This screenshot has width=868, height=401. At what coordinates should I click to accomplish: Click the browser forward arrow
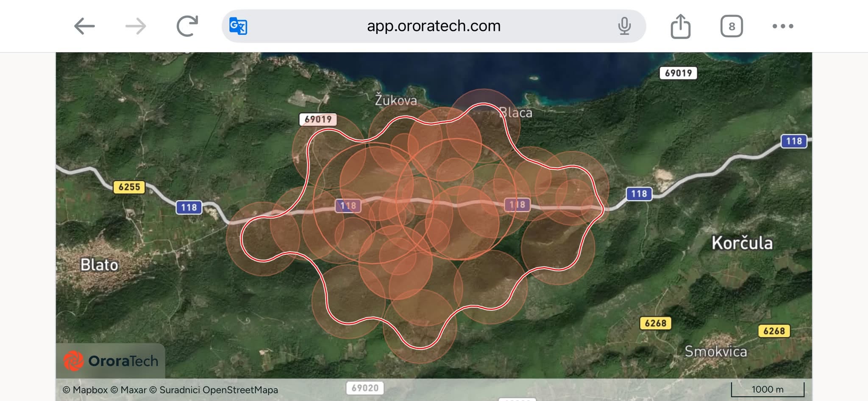(x=136, y=26)
